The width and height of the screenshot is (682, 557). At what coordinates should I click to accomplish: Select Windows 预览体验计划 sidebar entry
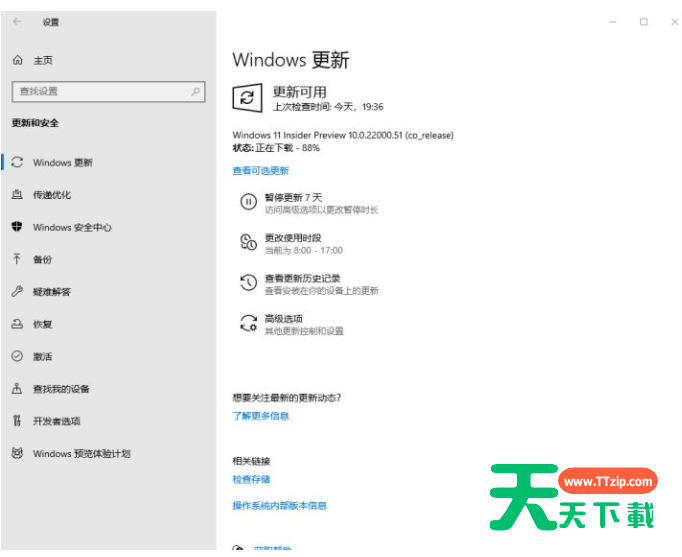point(82,454)
